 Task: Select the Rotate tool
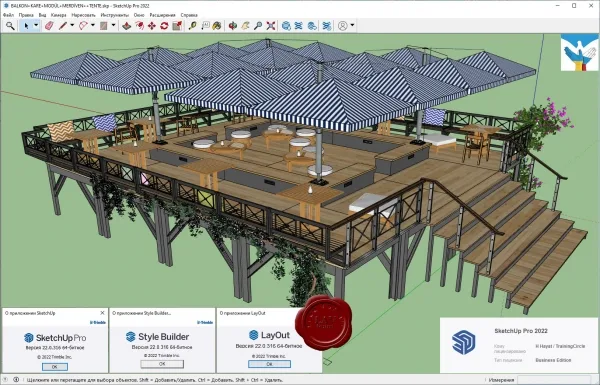click(165, 26)
